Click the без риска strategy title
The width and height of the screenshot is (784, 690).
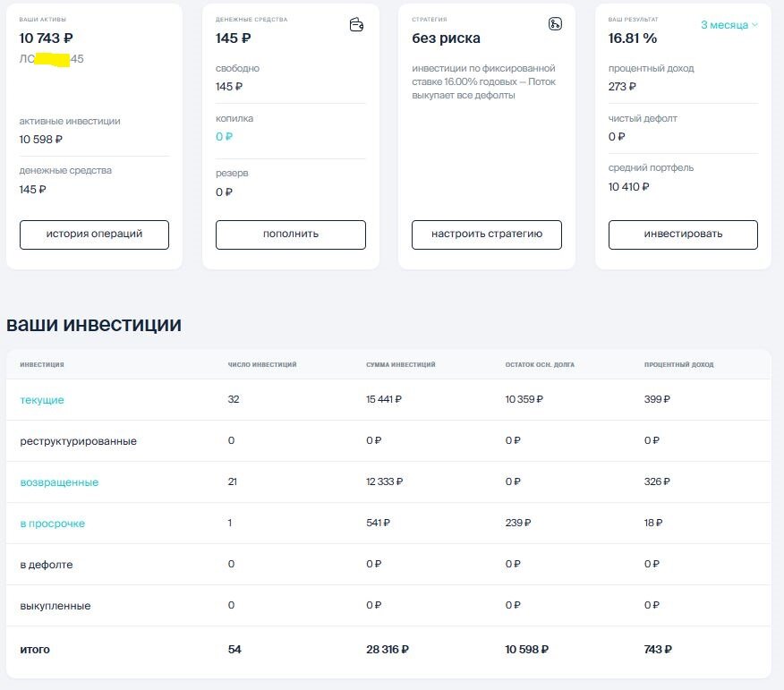coord(446,38)
